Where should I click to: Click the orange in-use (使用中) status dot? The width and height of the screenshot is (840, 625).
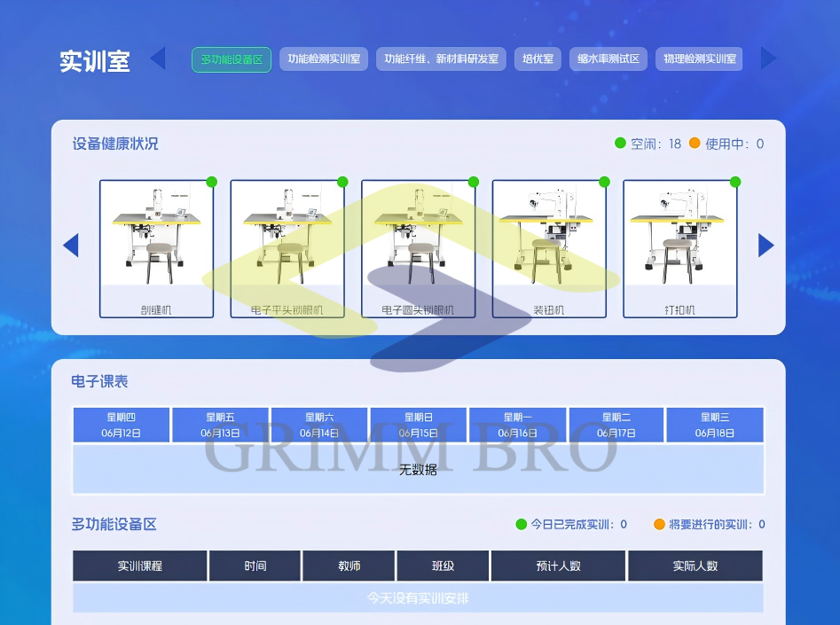pyautogui.click(x=695, y=144)
